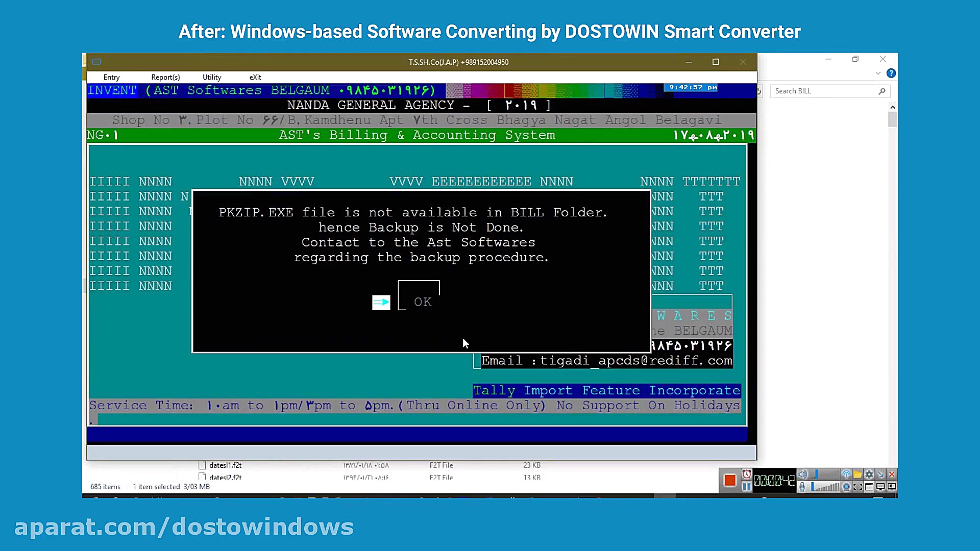
Task: Click the Email tigadi_apcds@rediff.com line
Action: pyautogui.click(x=607, y=361)
